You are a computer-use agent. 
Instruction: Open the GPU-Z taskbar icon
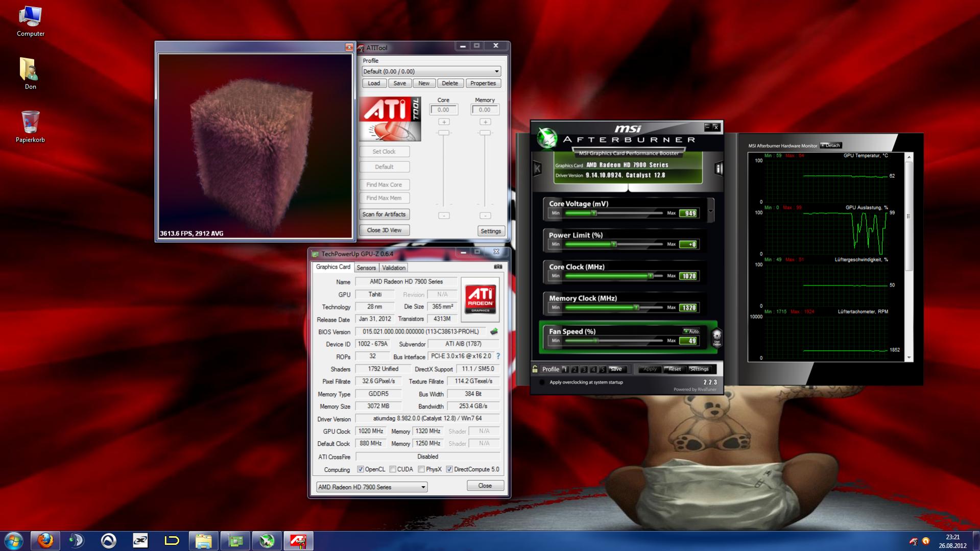(x=235, y=541)
